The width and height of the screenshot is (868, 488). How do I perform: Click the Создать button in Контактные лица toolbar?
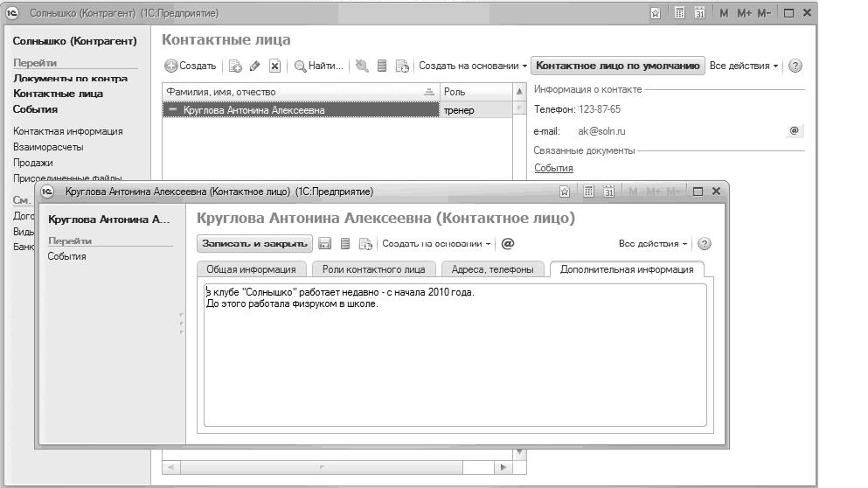tap(191, 66)
